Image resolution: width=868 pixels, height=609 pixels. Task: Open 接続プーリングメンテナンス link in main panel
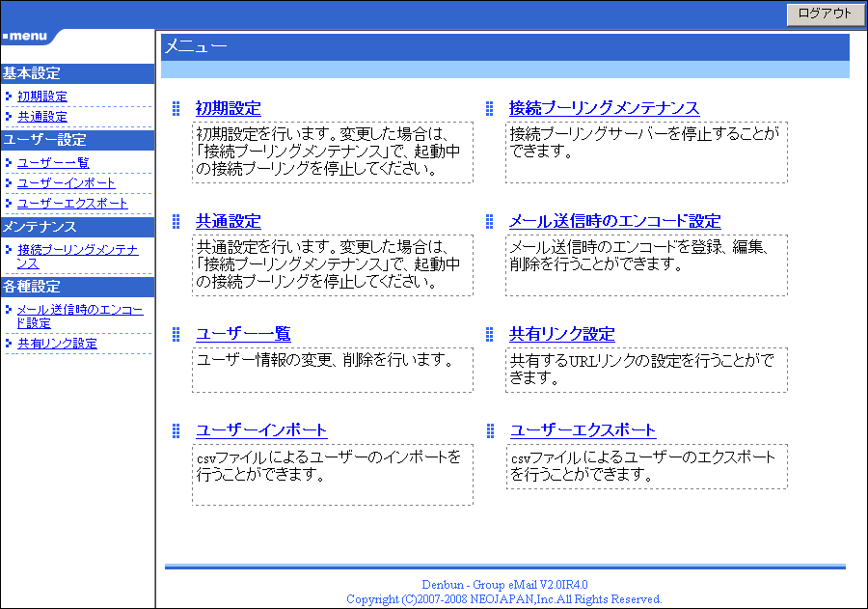[604, 108]
